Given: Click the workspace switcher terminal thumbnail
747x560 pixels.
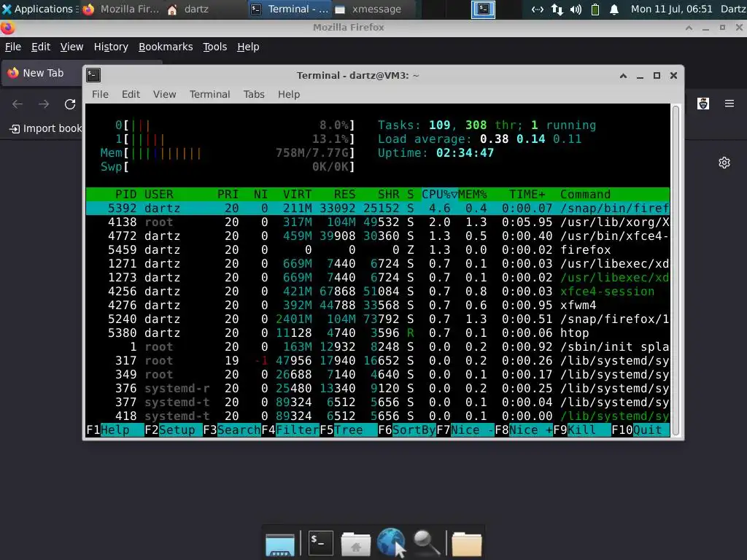Looking at the screenshot, I should (x=483, y=9).
